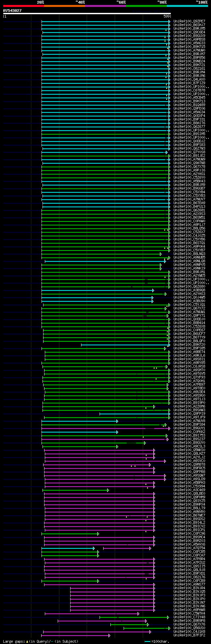Select label UniRef100_Q0J4W5
This screenshot has width=211, height=644.
[x=189, y=298]
